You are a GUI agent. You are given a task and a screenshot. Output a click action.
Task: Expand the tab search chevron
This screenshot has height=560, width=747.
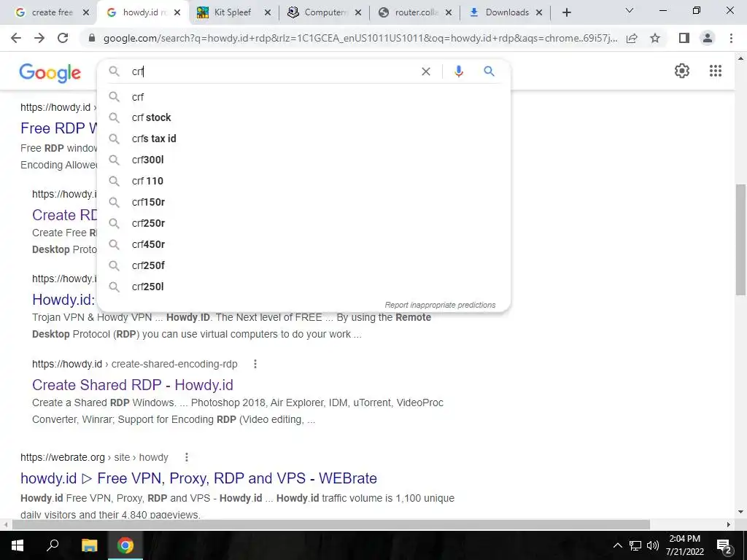(x=630, y=10)
